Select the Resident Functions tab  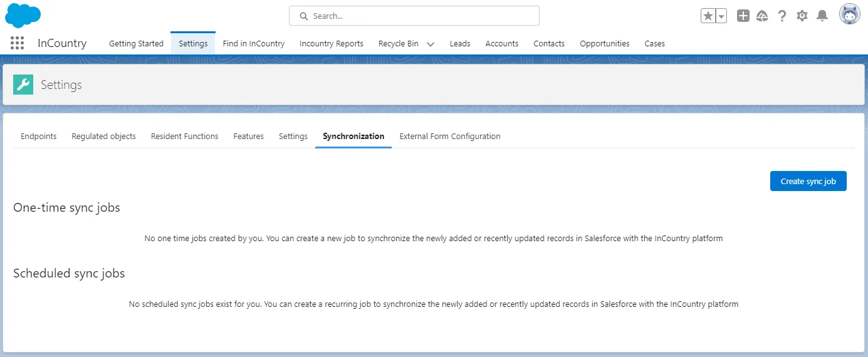(x=184, y=136)
